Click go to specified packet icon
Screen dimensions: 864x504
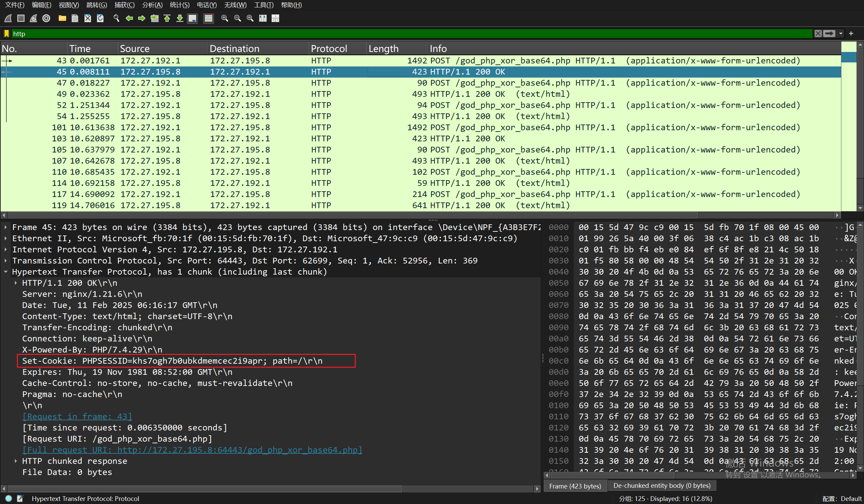coord(155,18)
